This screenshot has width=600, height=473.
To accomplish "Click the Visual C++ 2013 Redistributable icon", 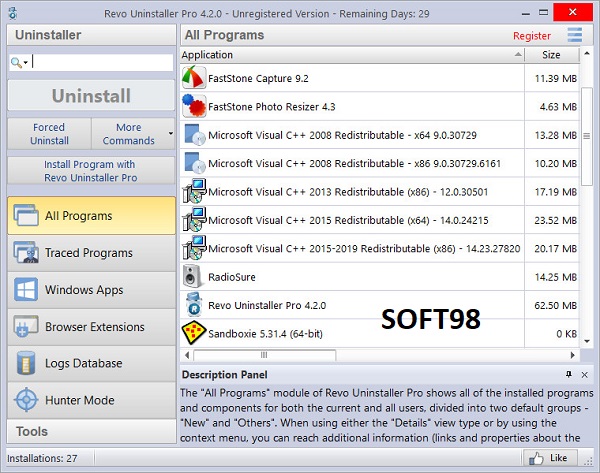I will [194, 191].
